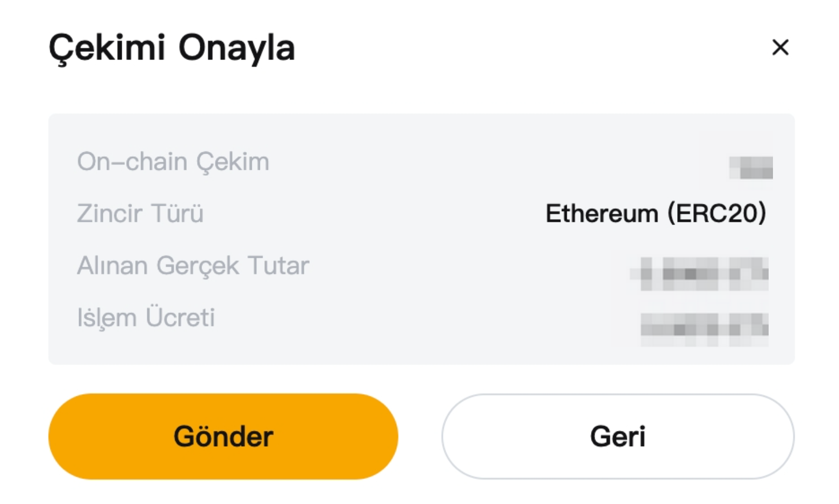Image resolution: width=839 pixels, height=504 pixels.
Task: Click the ERC20 text in parentheses
Action: 717,214
